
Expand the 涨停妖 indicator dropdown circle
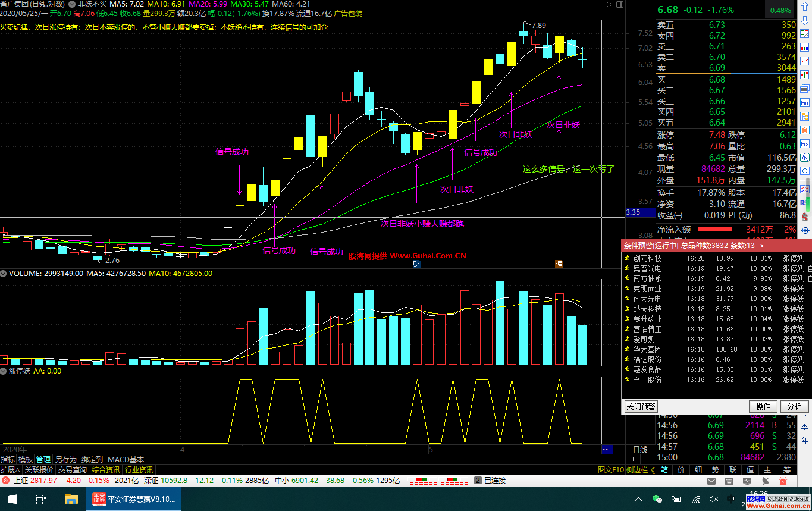[3, 371]
